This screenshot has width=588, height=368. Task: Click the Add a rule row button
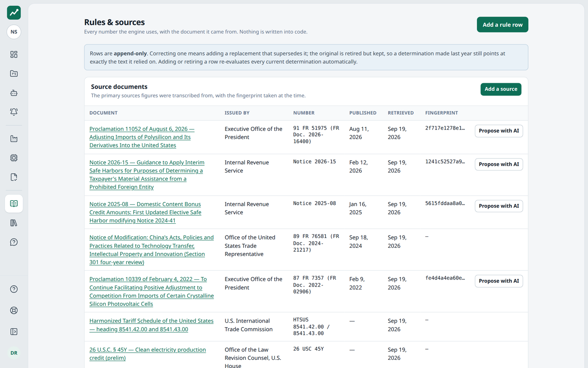[x=503, y=25]
